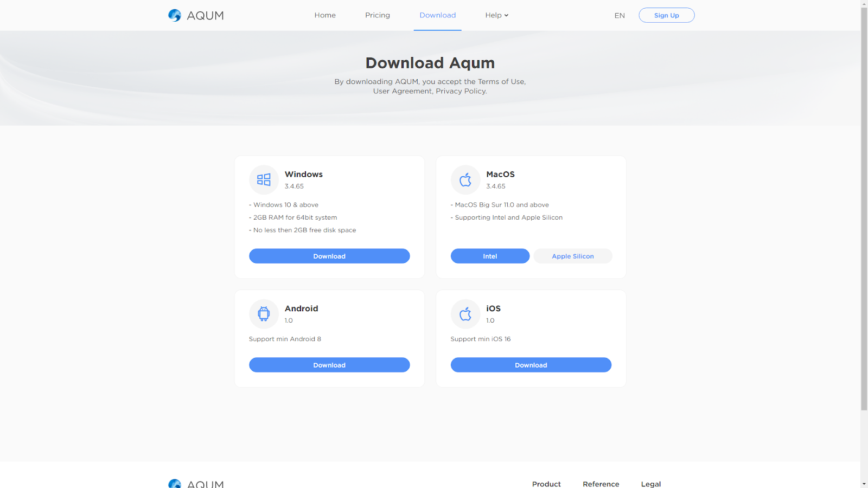Download the Android app
868x488 pixels.
tap(329, 365)
